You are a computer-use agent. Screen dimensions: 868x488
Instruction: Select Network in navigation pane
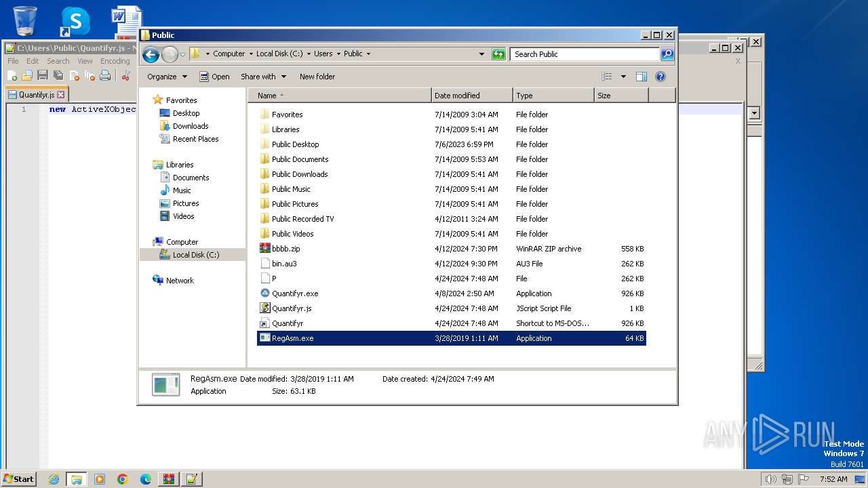(180, 281)
